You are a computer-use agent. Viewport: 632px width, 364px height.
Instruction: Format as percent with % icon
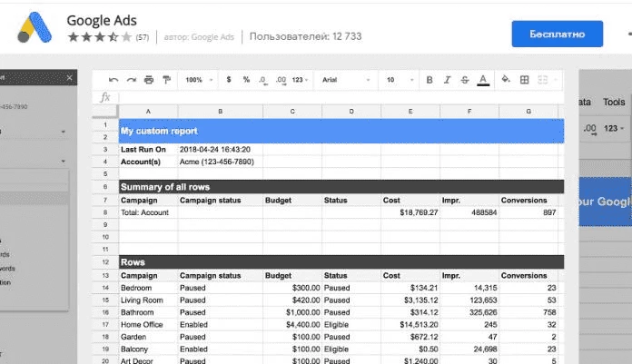click(246, 79)
